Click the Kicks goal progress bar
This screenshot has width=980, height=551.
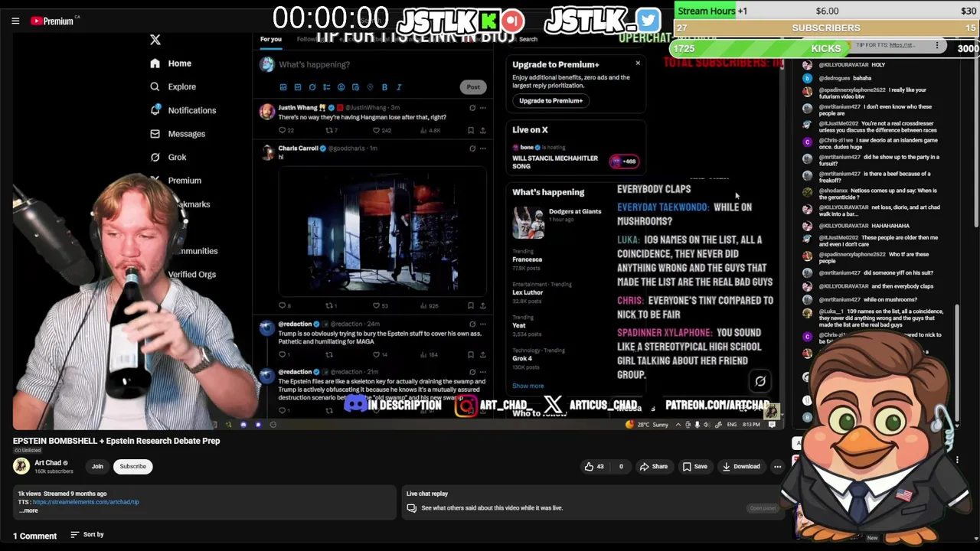(825, 48)
